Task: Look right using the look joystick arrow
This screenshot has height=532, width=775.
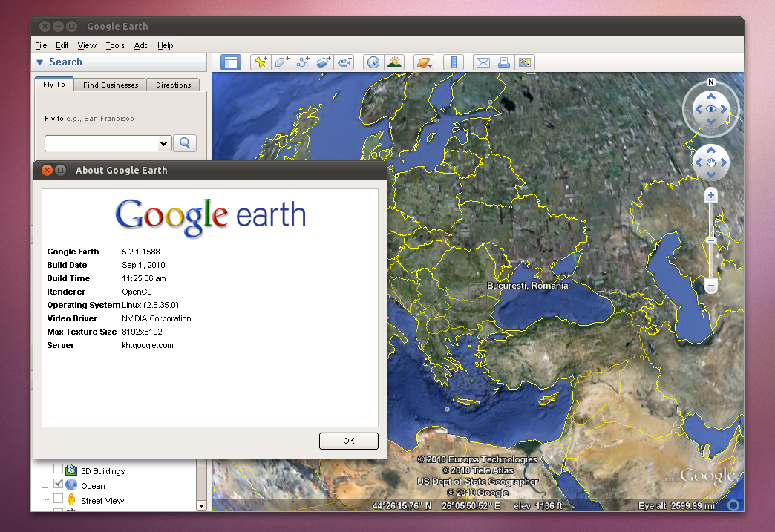Action: [724, 109]
